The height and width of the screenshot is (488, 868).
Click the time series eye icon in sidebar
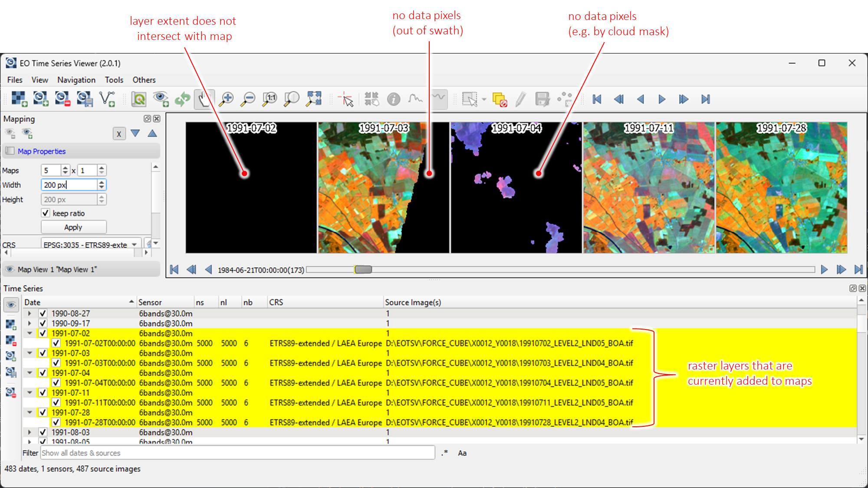click(11, 304)
